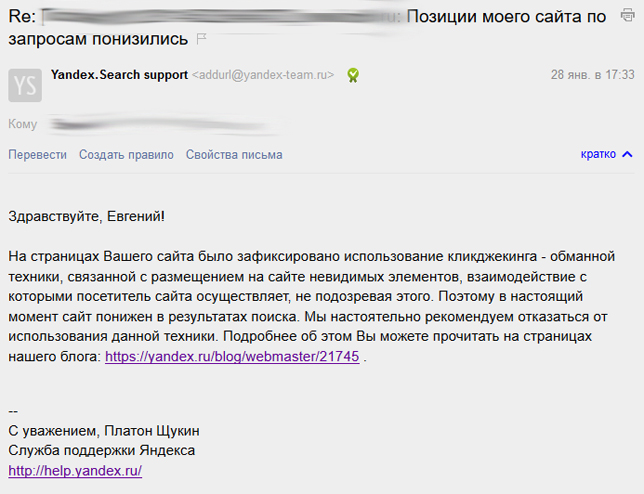Image resolution: width=644 pixels, height=494 pixels.
Task: Open Создать правило link
Action: coord(126,155)
